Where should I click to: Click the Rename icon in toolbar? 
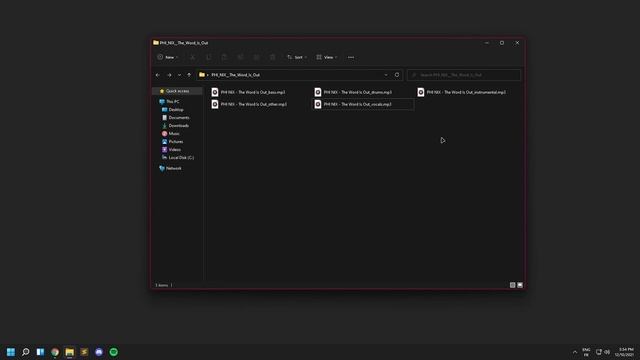click(240, 57)
